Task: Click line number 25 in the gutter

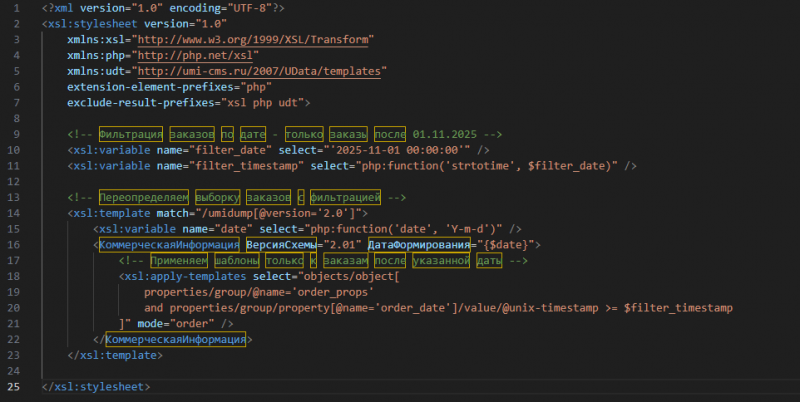Action: click(x=13, y=387)
